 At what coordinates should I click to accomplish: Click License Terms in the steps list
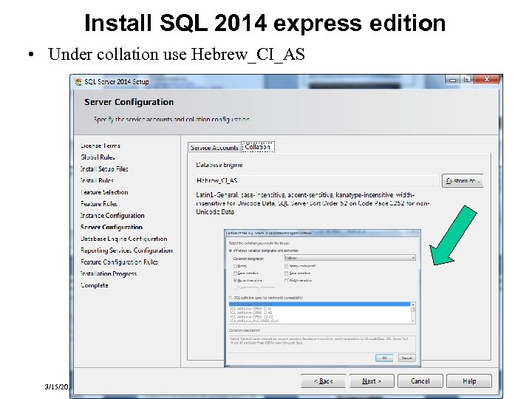click(x=100, y=146)
